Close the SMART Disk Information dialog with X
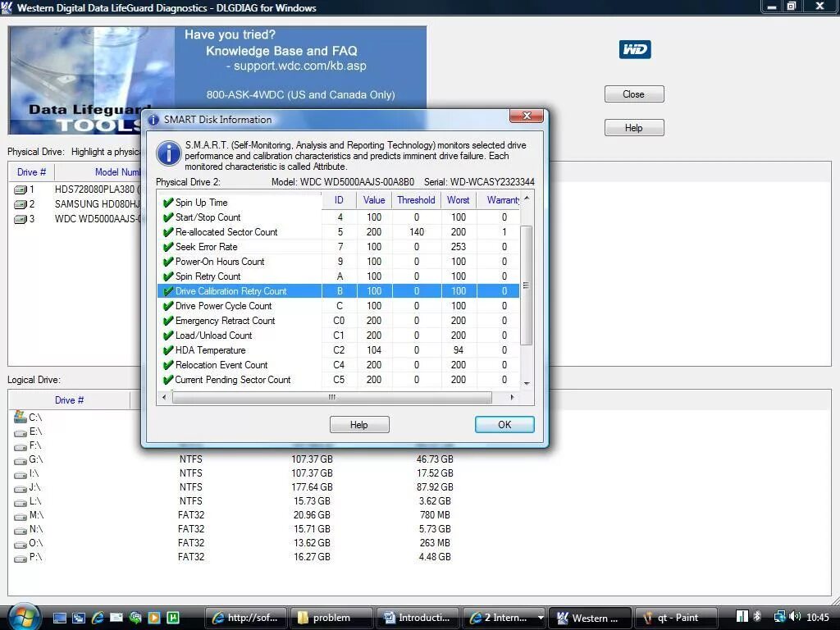The image size is (840, 630). tap(527, 116)
